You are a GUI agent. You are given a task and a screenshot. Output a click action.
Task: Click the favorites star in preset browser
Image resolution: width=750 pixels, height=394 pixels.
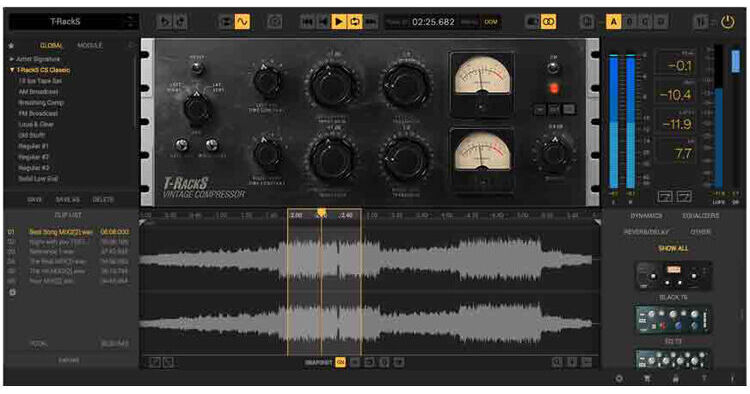(x=11, y=45)
